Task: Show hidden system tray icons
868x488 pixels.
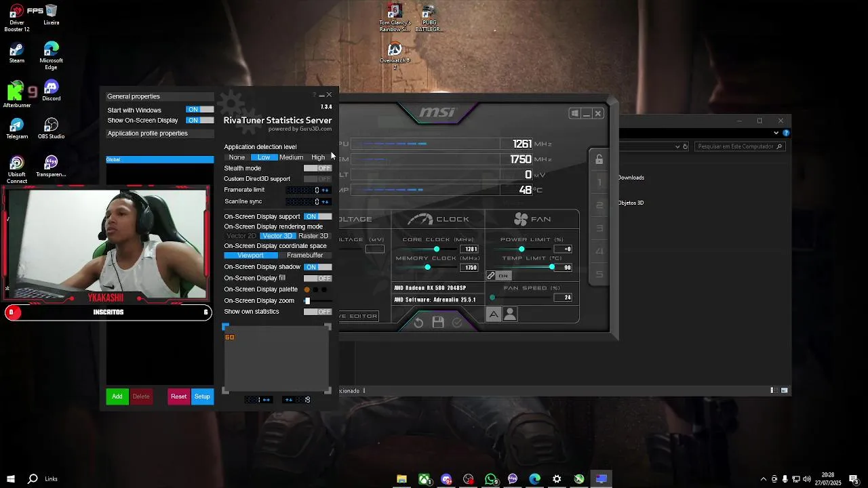Action: pyautogui.click(x=764, y=479)
